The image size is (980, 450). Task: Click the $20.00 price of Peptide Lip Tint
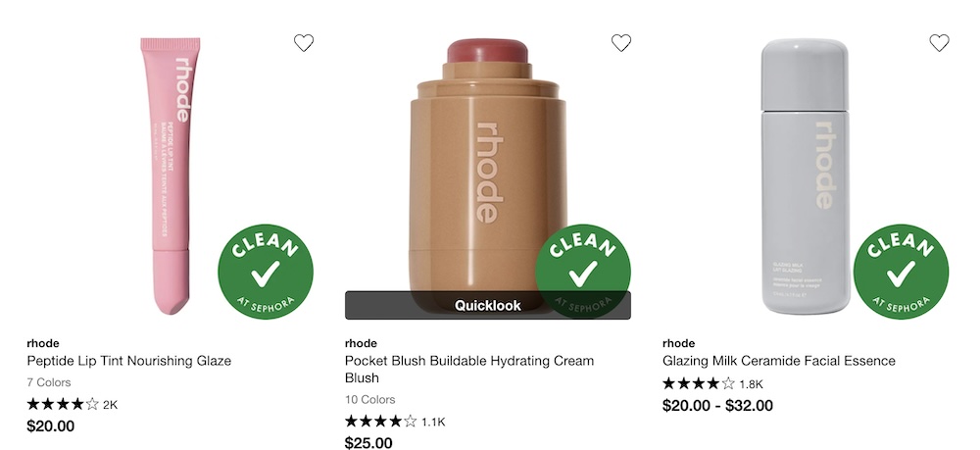tap(51, 426)
